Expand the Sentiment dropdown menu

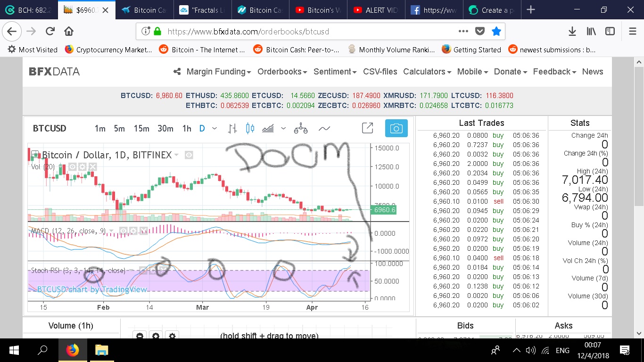(x=335, y=72)
